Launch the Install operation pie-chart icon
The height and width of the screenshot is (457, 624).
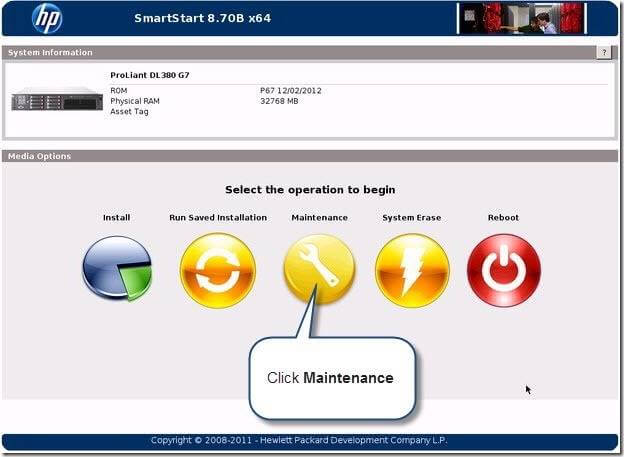pos(117,269)
